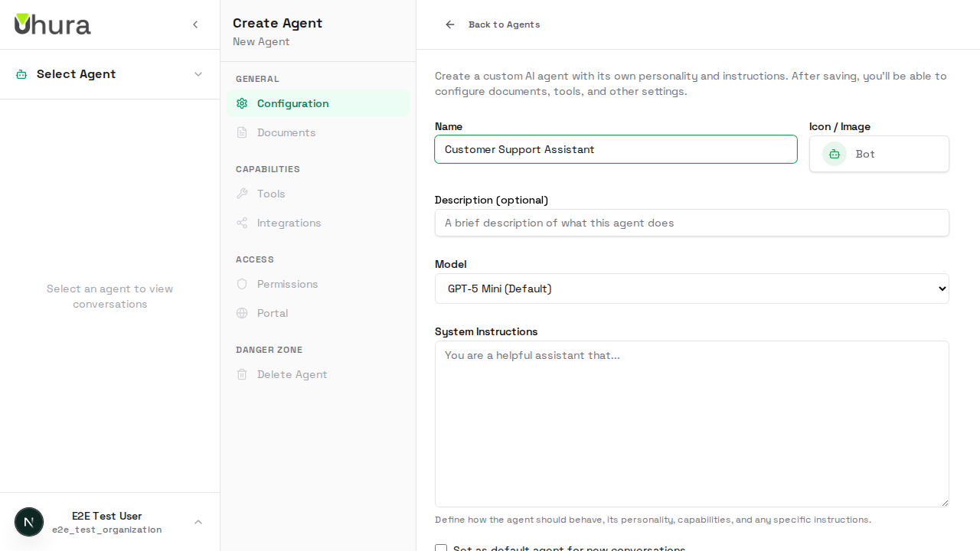Select the Documents section icon
The image size is (980, 551).
(242, 132)
